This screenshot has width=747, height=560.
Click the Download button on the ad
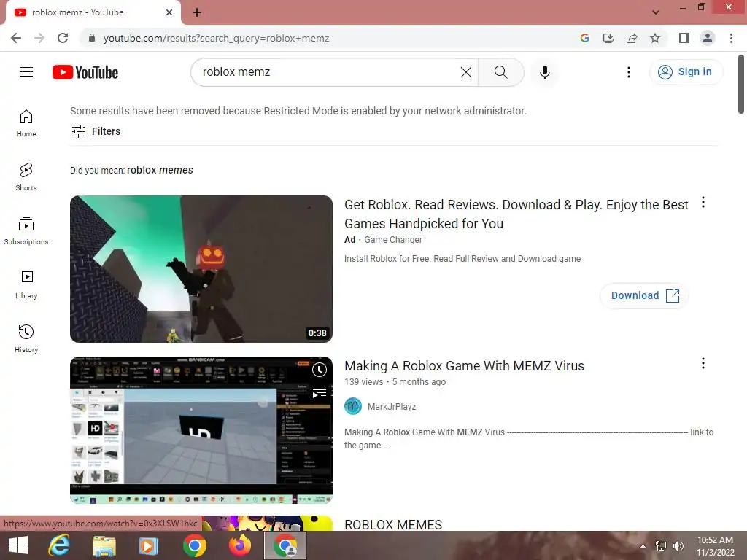coord(644,295)
